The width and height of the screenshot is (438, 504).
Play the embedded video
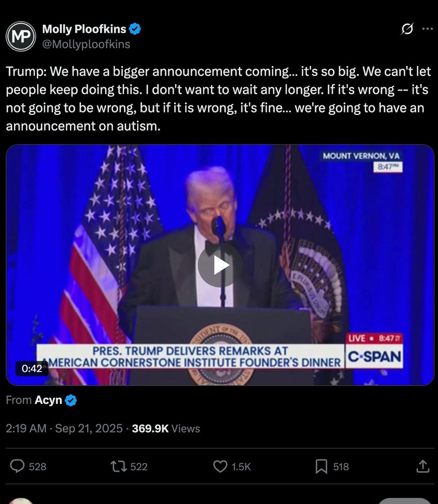[220, 265]
